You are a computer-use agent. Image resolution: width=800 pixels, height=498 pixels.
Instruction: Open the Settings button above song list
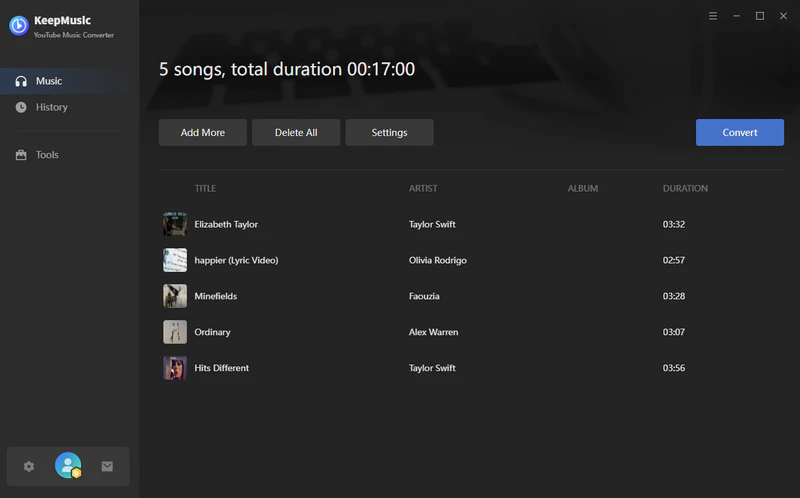(389, 133)
